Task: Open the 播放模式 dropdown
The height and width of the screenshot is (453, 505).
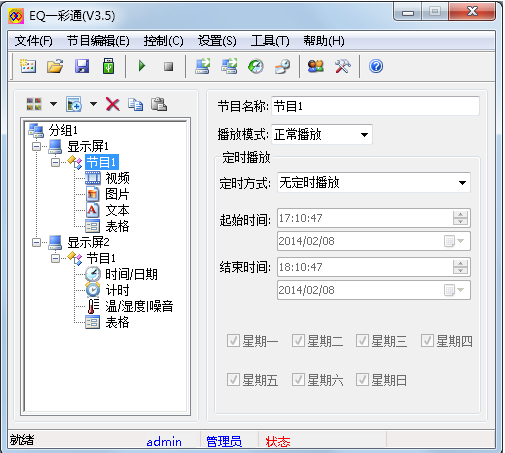Action: [x=322, y=135]
